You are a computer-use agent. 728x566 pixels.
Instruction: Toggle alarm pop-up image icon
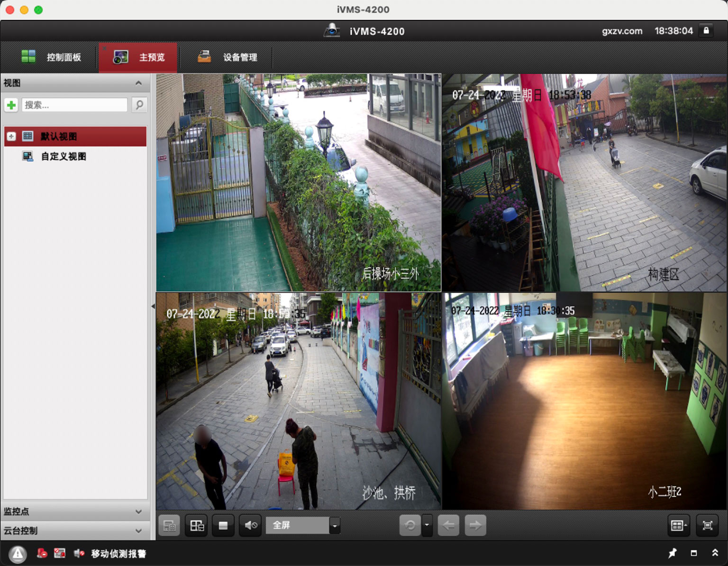(x=60, y=553)
